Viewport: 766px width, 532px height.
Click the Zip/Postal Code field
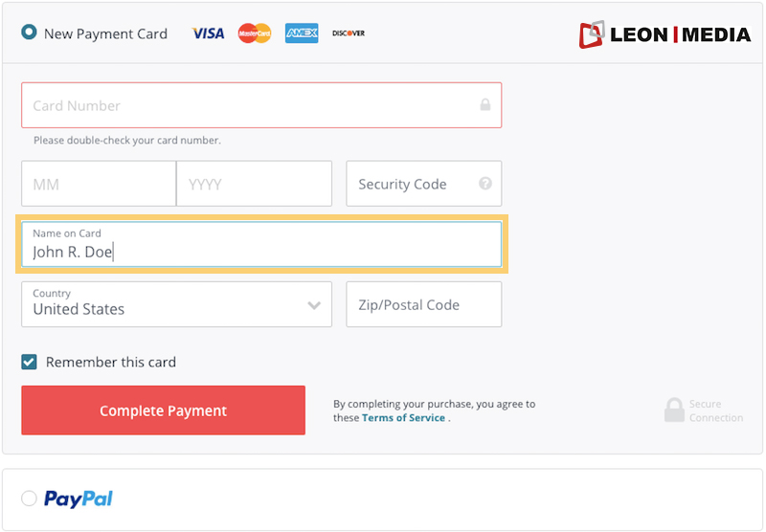point(423,304)
